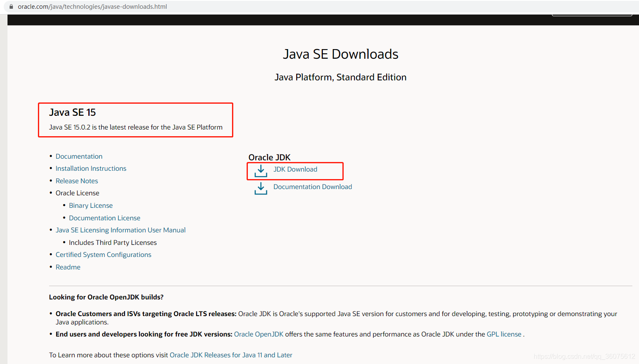Select 'Java Platform, Standard Edition' subtitle
Screen dimensions: 639x364
click(340, 77)
